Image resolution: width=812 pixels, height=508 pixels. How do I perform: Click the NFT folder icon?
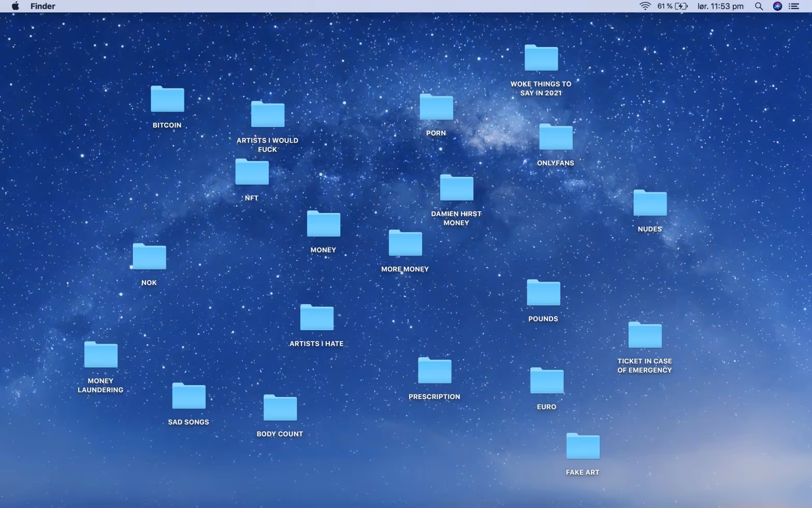252,172
